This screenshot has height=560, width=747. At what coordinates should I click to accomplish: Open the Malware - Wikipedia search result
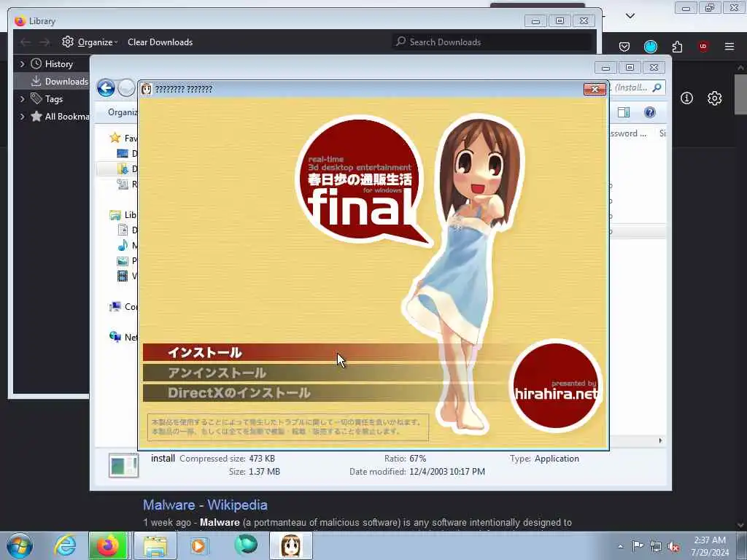coord(205,505)
